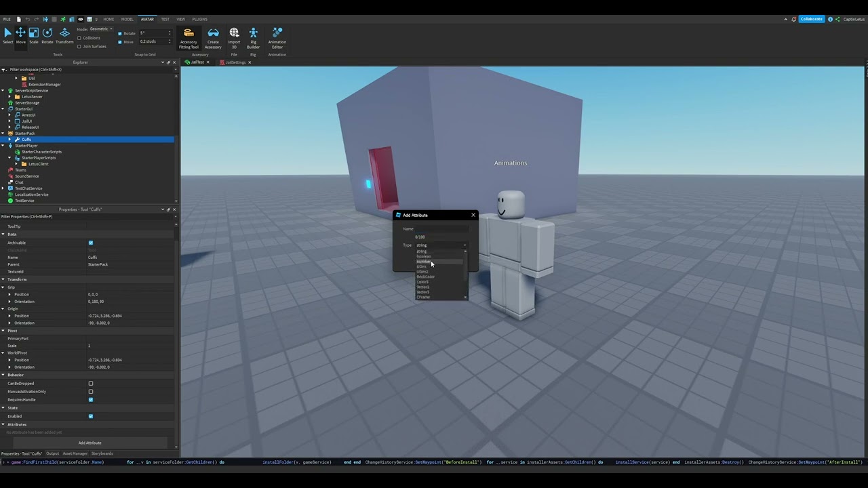Expand the Grip Position property
Image resolution: width=868 pixels, height=488 pixels.
tap(9, 294)
